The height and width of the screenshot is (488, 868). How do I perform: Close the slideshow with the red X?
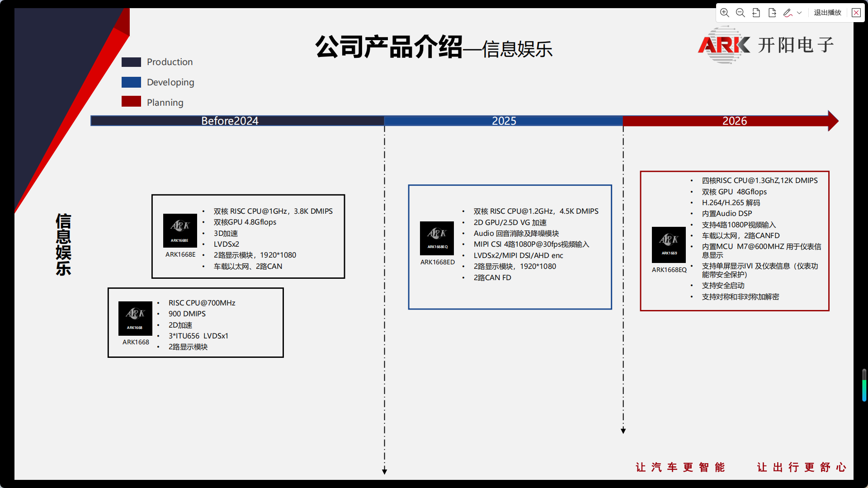tap(856, 13)
